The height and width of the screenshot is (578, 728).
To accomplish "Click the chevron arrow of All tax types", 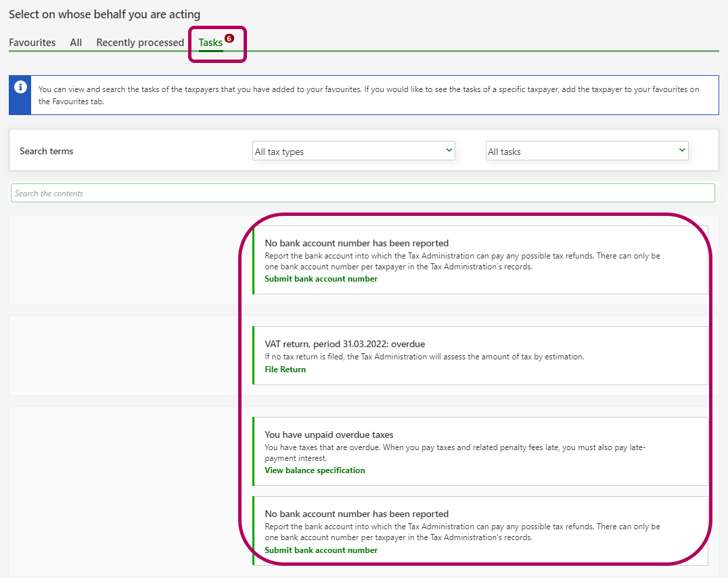I will tap(449, 150).
